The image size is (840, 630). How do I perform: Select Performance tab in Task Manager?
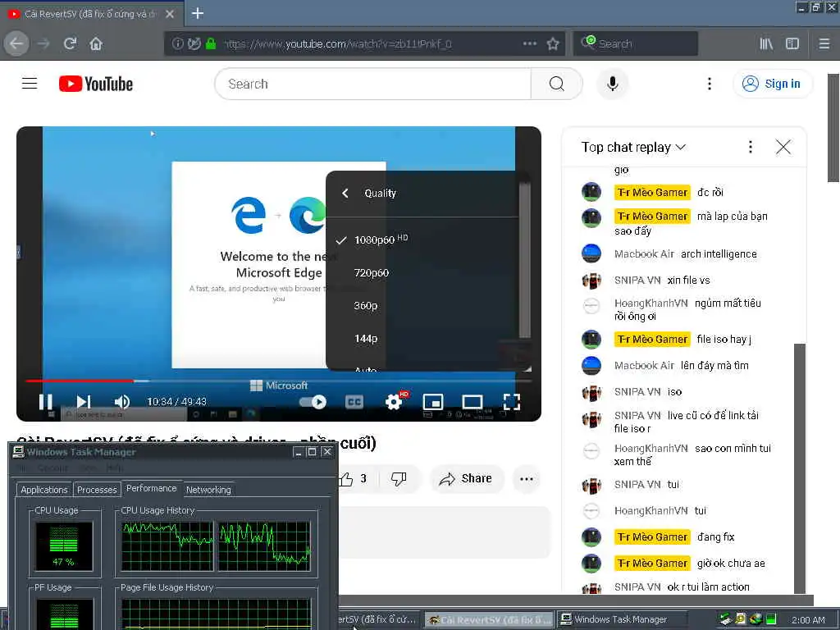(x=152, y=488)
